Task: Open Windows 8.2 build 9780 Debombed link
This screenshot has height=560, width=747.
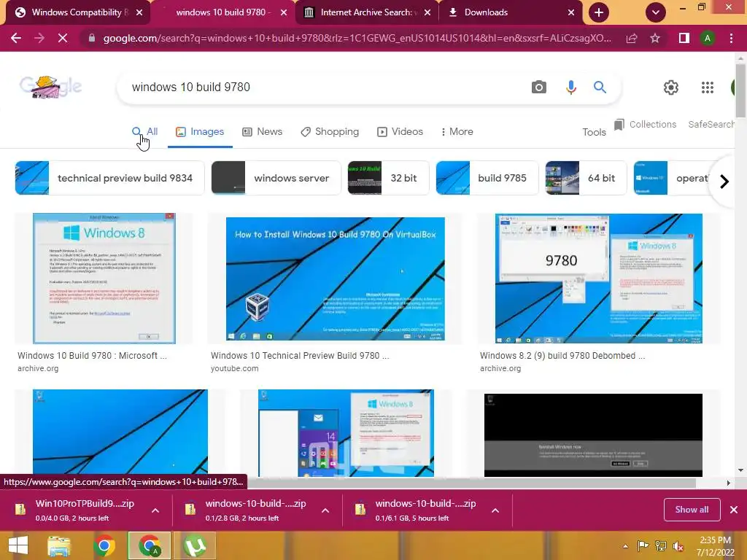Action: pyautogui.click(x=562, y=355)
